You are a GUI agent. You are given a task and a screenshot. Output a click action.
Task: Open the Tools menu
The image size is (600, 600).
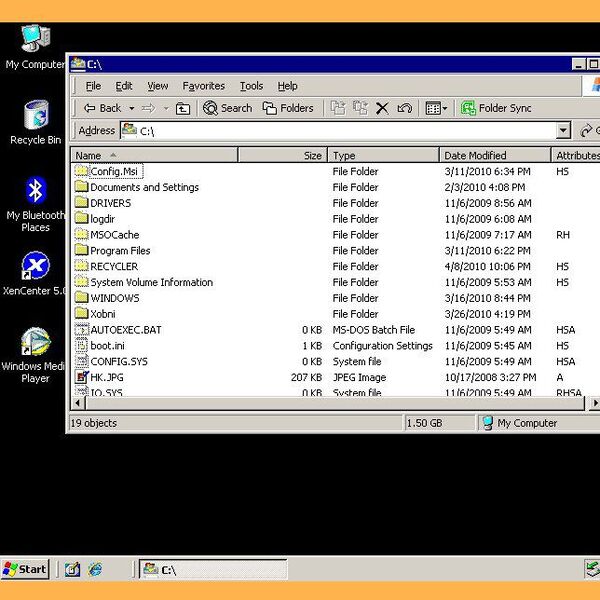(251, 86)
